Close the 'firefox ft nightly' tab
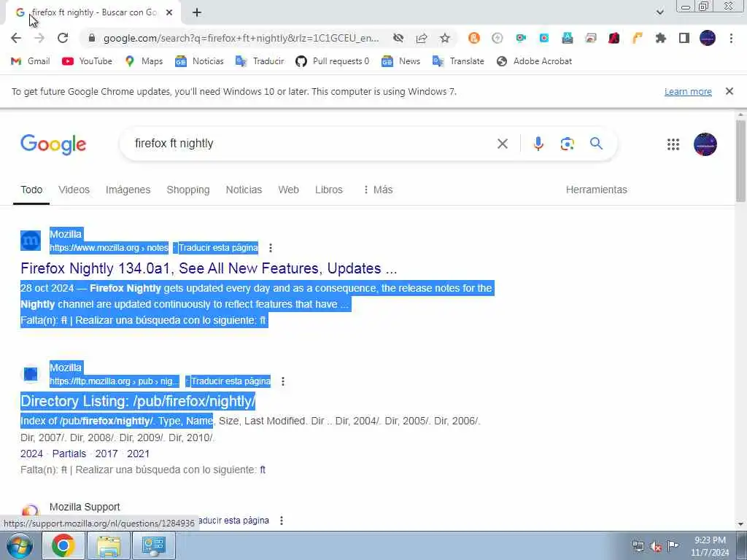The image size is (747, 560). (169, 13)
